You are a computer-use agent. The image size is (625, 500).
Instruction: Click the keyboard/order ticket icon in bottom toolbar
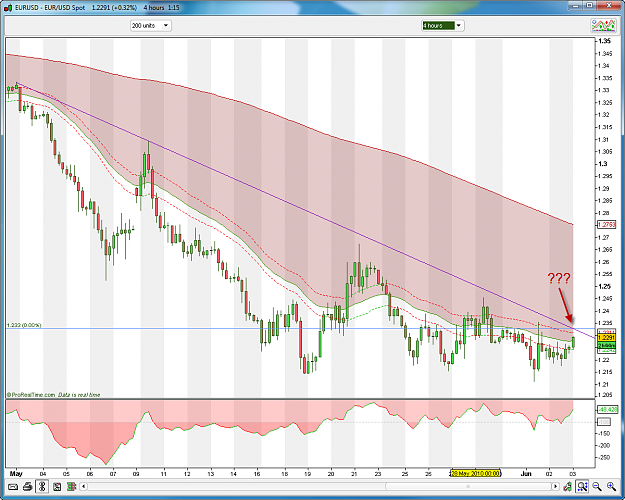[x=13, y=487]
